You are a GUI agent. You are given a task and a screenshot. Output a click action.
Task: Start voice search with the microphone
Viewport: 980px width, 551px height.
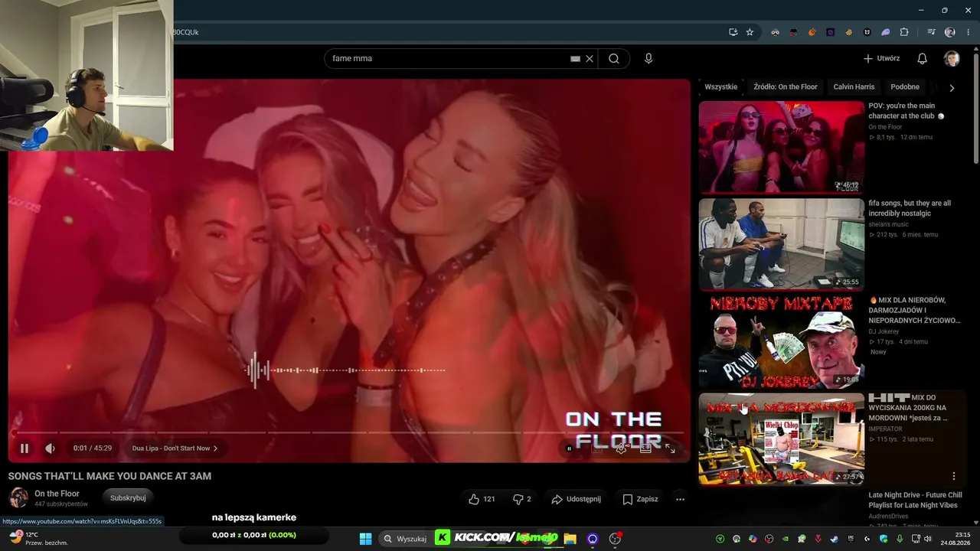click(x=648, y=58)
